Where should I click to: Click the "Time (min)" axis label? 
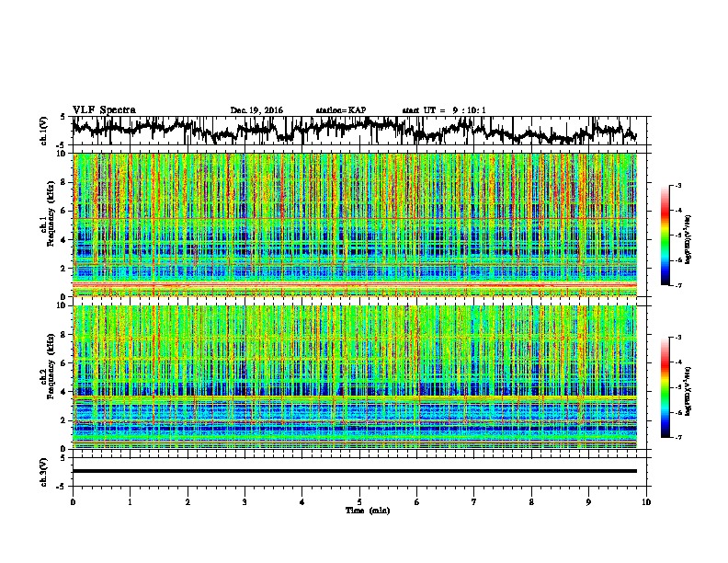point(368,511)
